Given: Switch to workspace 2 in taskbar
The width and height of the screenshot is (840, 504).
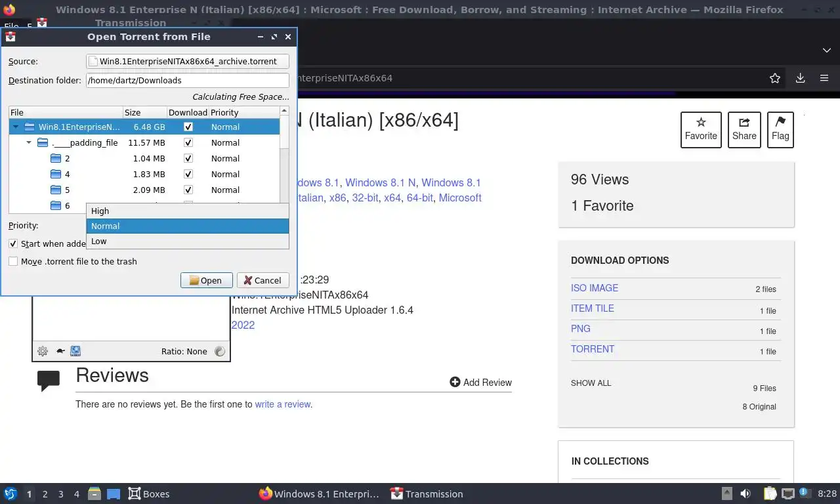Looking at the screenshot, I should [45, 494].
